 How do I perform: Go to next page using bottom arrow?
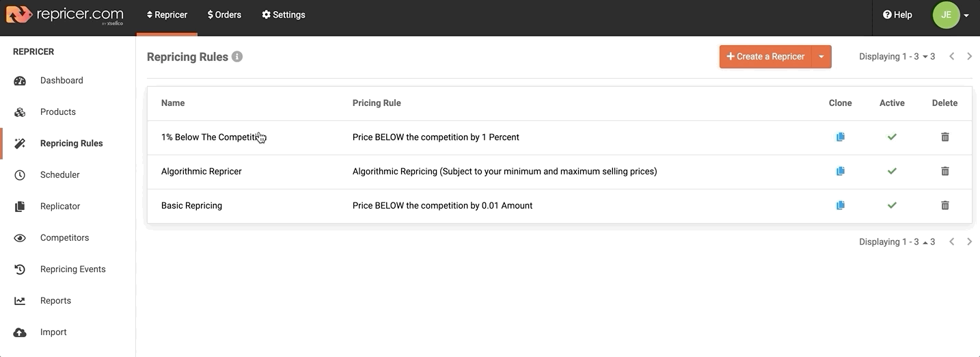click(x=969, y=241)
